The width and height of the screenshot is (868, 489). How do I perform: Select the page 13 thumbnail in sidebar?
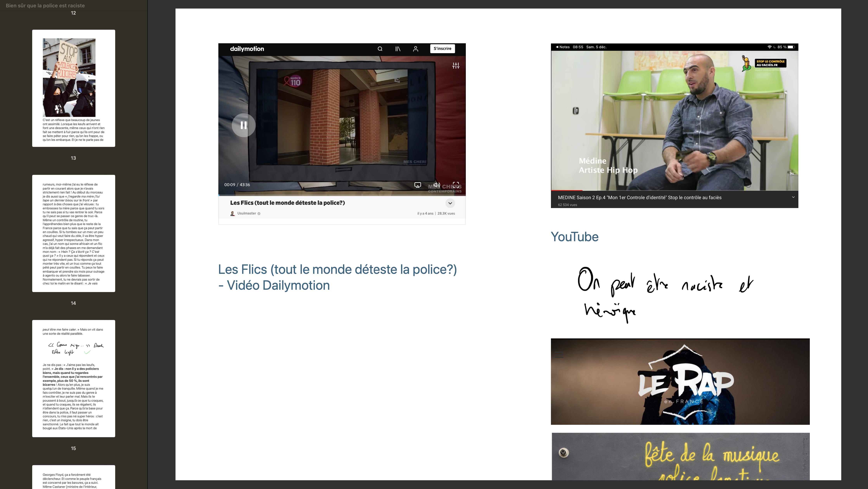(73, 233)
